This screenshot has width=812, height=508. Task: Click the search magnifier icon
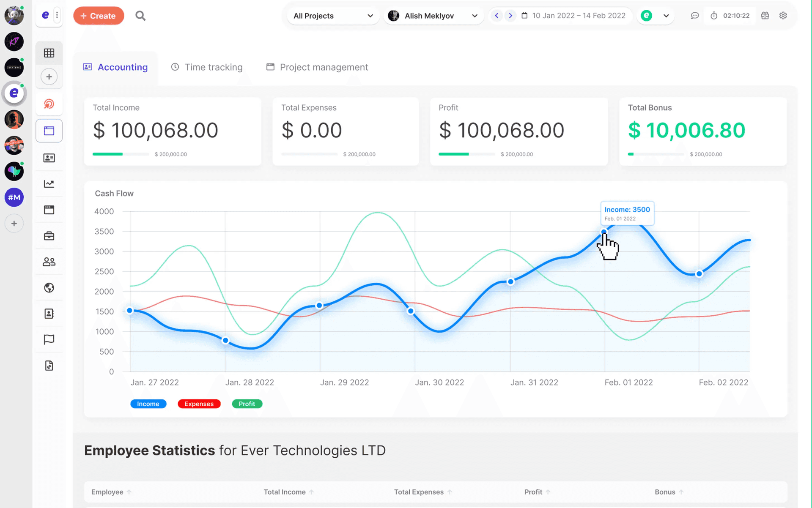[x=140, y=16]
